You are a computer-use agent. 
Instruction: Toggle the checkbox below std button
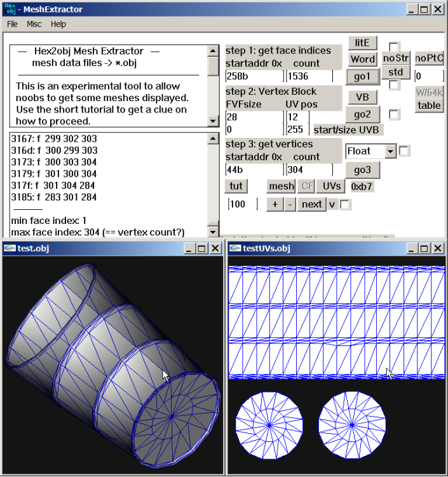coord(394,85)
